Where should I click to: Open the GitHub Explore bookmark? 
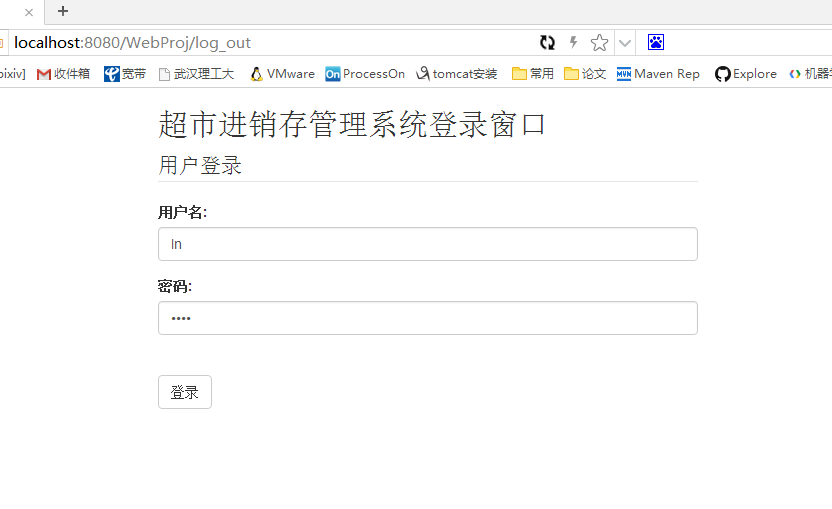746,74
